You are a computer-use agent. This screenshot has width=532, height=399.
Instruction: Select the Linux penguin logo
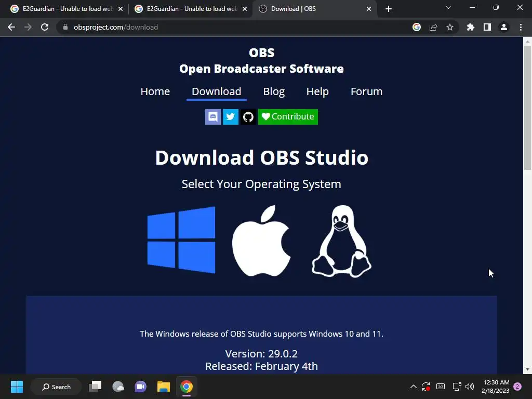[x=341, y=241]
